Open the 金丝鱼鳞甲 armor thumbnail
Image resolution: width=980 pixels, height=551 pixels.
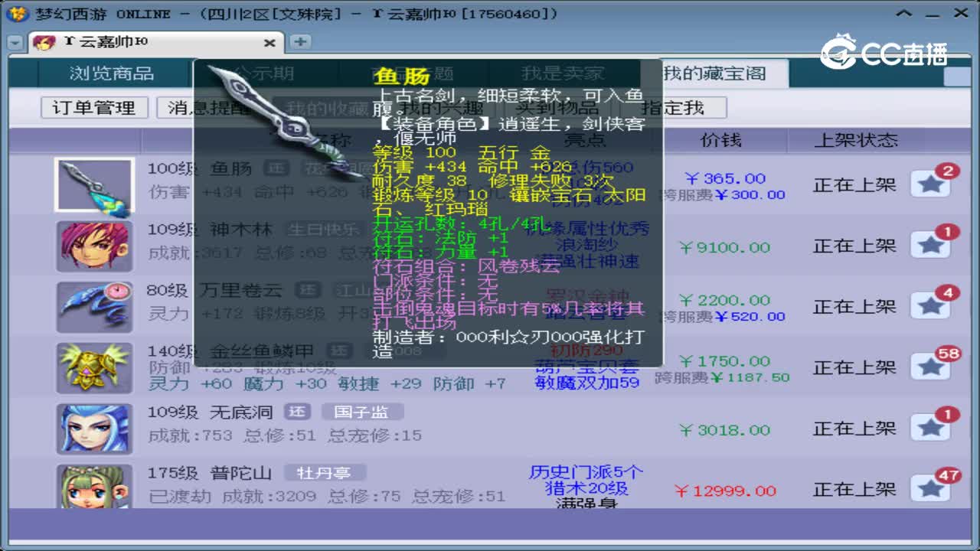(94, 367)
